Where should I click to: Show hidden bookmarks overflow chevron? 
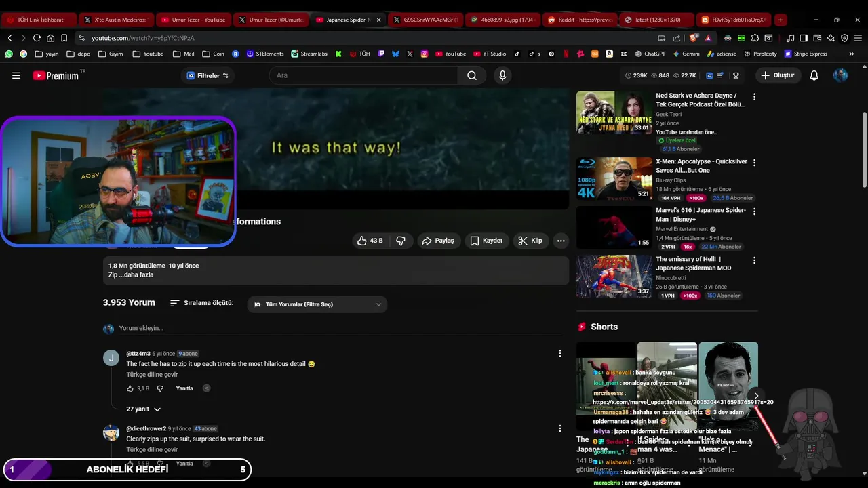click(x=852, y=54)
